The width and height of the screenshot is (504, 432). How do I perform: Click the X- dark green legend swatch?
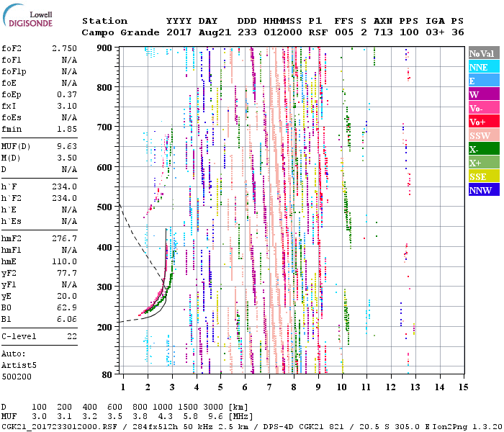pos(482,150)
